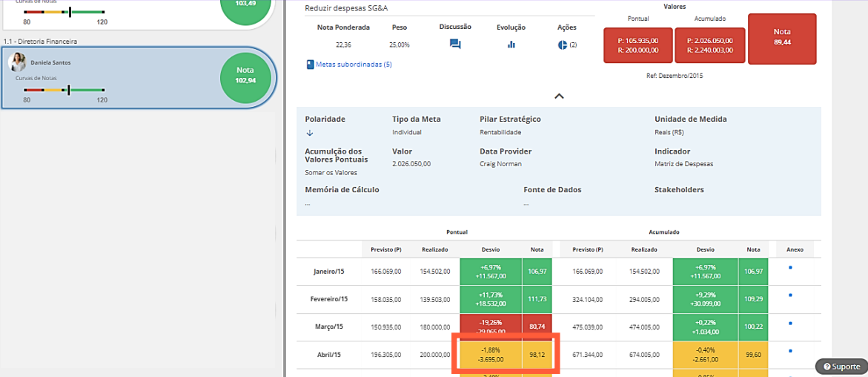Open the Discussão chat icon
The width and height of the screenshot is (868, 377).
click(x=455, y=45)
